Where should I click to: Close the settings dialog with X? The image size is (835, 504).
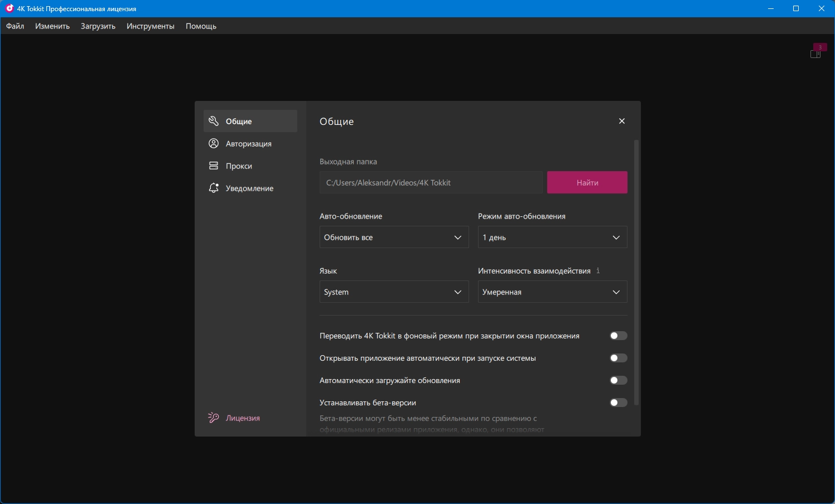coord(622,121)
